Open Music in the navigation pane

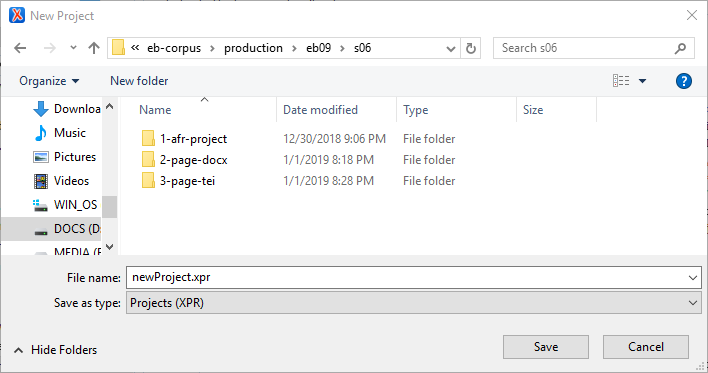click(x=60, y=133)
